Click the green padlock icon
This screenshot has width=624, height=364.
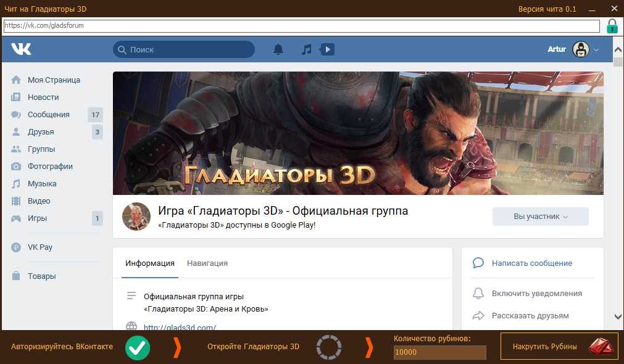tap(612, 26)
